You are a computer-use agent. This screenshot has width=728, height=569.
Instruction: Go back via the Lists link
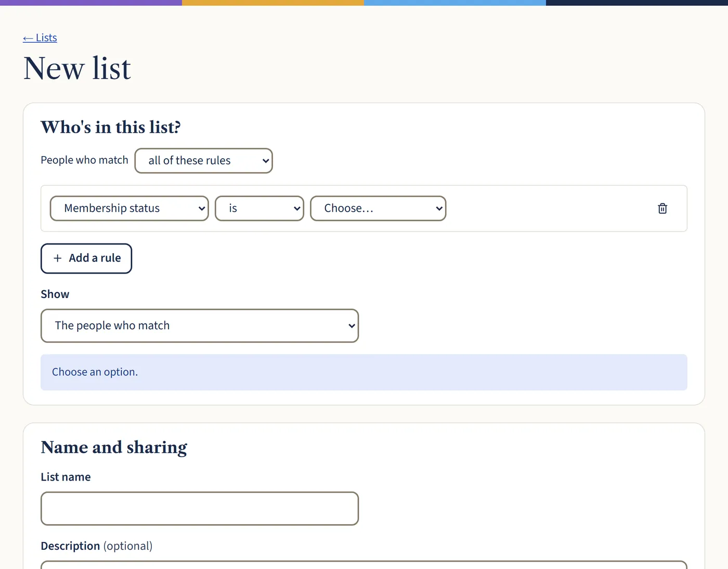pyautogui.click(x=40, y=37)
